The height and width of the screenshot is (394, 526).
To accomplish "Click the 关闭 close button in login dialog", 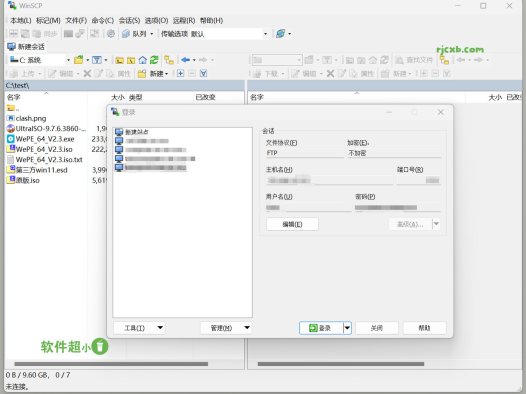I will pyautogui.click(x=377, y=328).
